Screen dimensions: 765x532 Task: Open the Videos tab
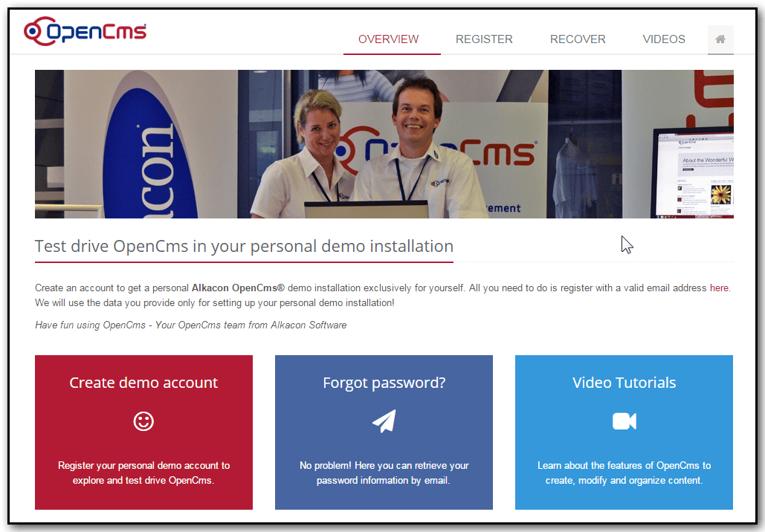(x=664, y=39)
